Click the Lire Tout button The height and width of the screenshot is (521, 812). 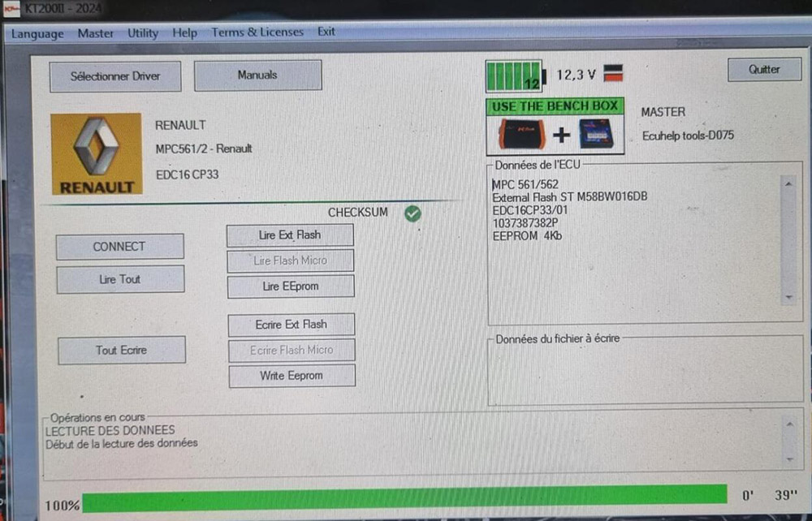click(x=120, y=279)
